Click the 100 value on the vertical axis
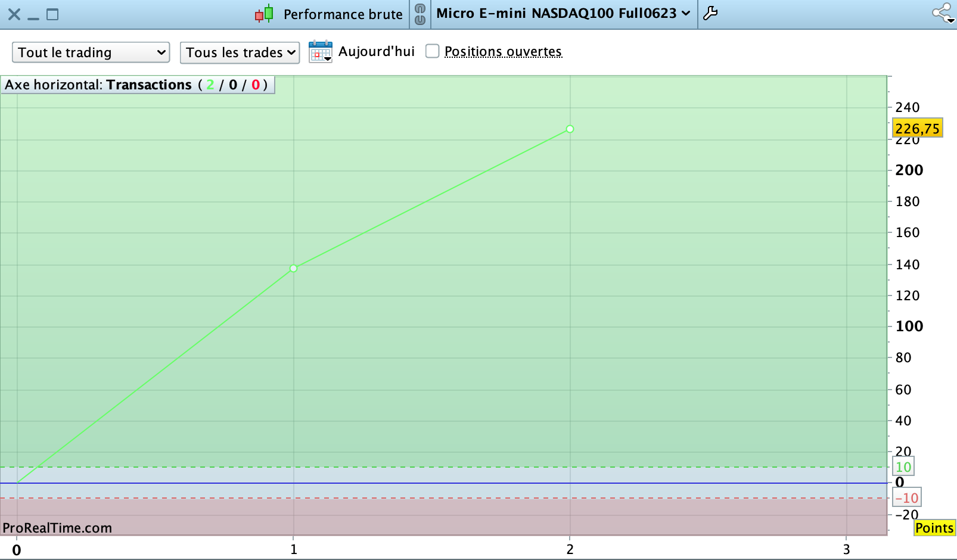The height and width of the screenshot is (560, 957). (909, 326)
